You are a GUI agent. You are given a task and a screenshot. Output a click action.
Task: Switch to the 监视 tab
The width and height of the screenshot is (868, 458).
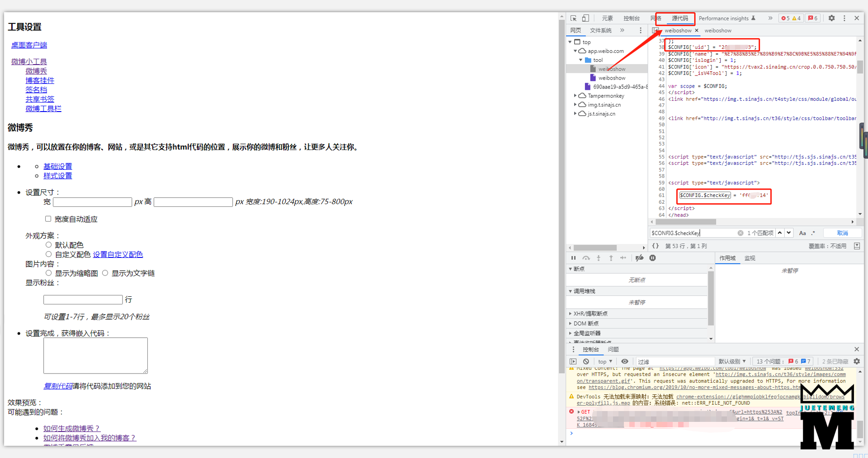750,258
